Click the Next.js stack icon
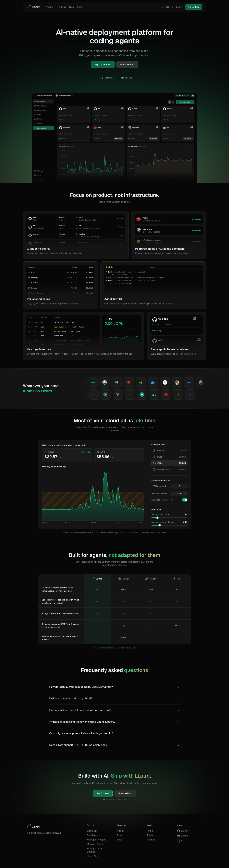This screenshot has width=229, height=868. [165, 382]
